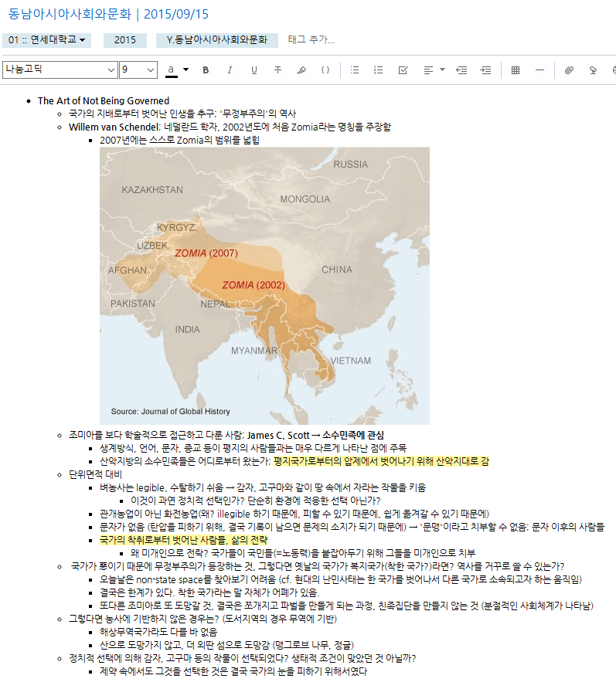The image size is (616, 689).
Task: Click highlighted text '평지국가로부터의 압제에서 벗어나기 위해 산악지대로 감'
Action: [x=381, y=461]
